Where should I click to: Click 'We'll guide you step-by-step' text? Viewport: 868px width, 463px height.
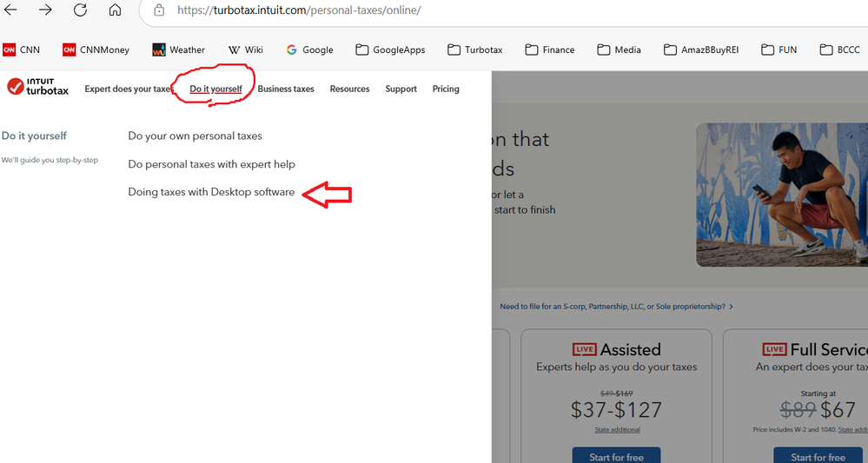tap(50, 161)
